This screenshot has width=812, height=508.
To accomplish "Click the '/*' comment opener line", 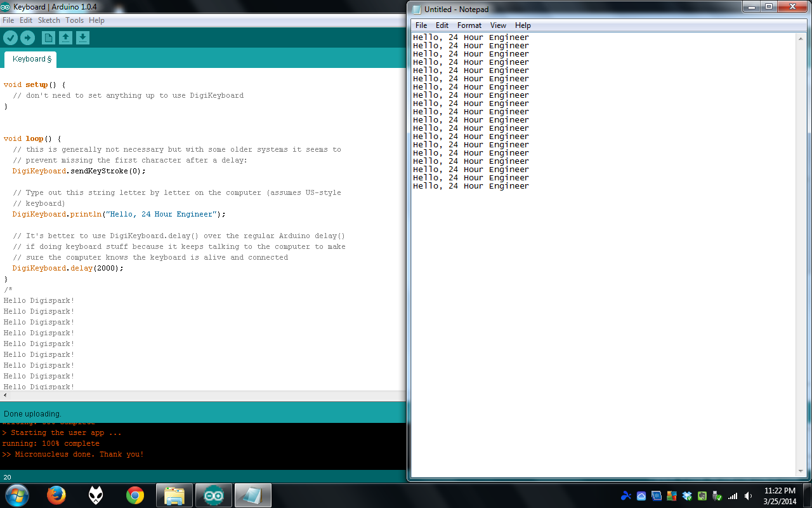I will 8,290.
